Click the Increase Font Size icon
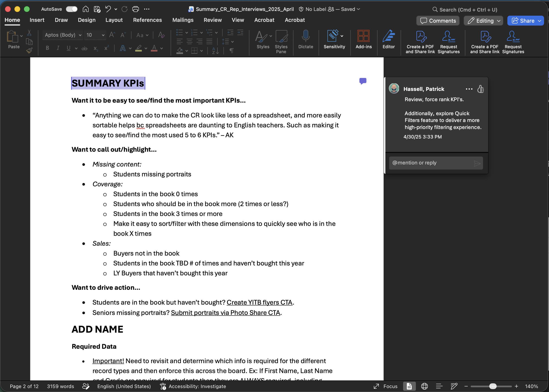The width and height of the screenshot is (549, 392). pyautogui.click(x=112, y=35)
